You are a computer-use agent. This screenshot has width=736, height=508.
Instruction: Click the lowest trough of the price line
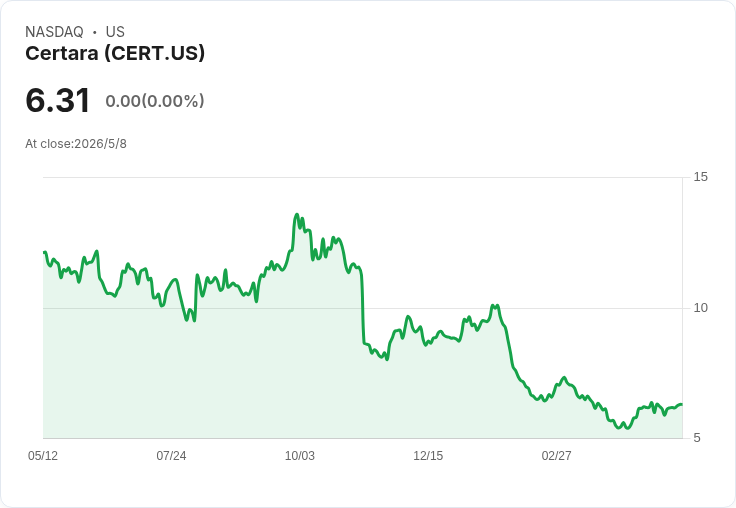tap(628, 428)
